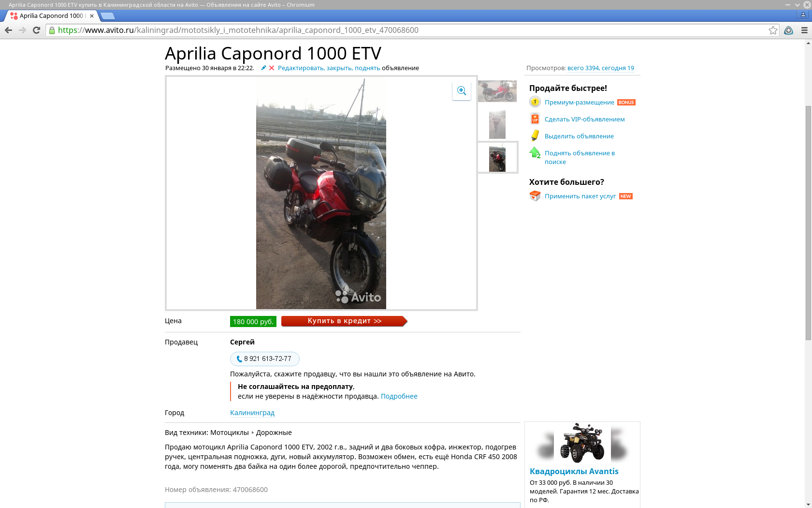
Task: Click the bookmark star icon in address bar
Action: [773, 30]
